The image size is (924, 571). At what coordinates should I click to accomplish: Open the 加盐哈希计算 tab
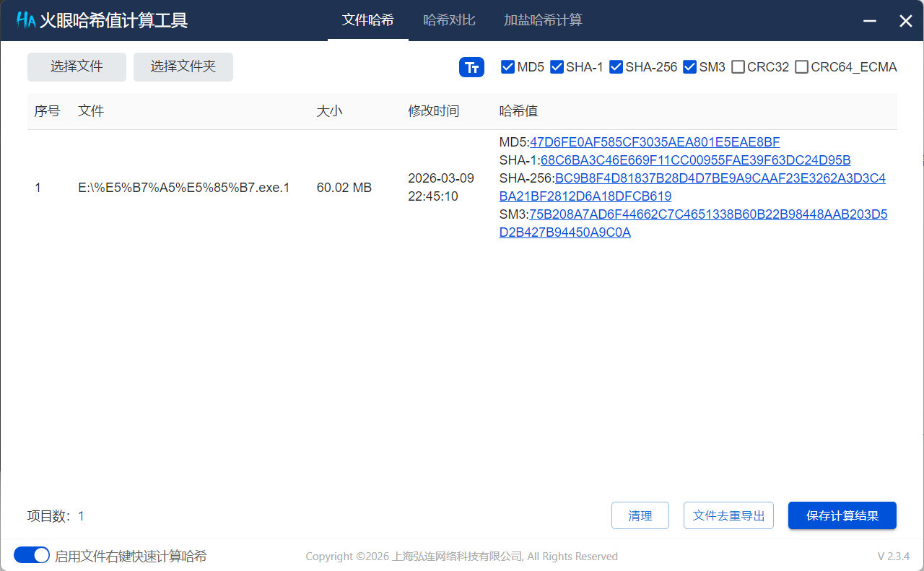coord(543,20)
